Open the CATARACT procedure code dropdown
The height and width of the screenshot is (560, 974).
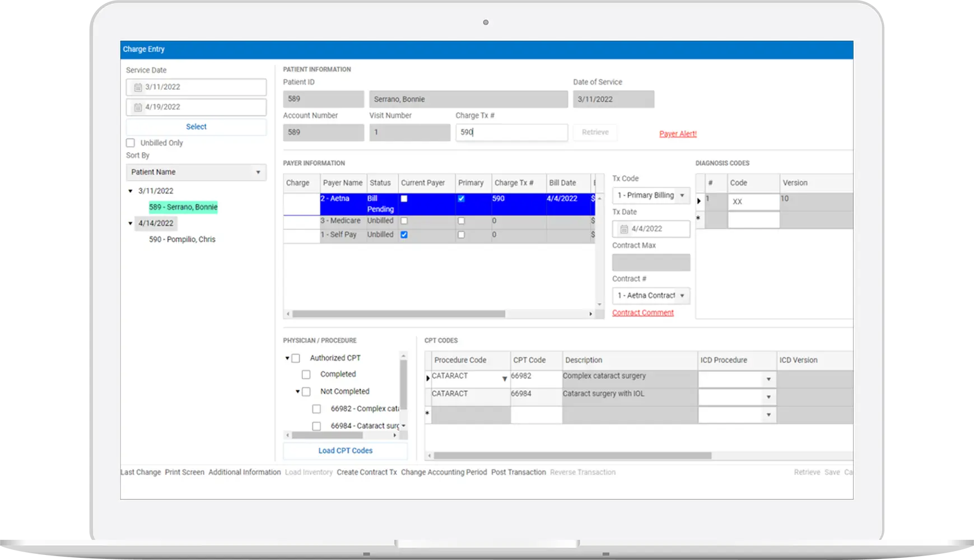(x=504, y=379)
